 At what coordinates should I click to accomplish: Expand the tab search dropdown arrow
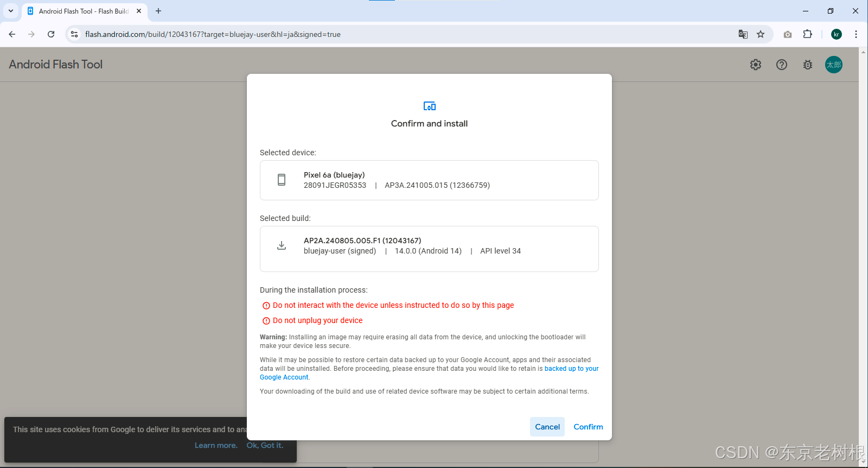pyautogui.click(x=11, y=11)
